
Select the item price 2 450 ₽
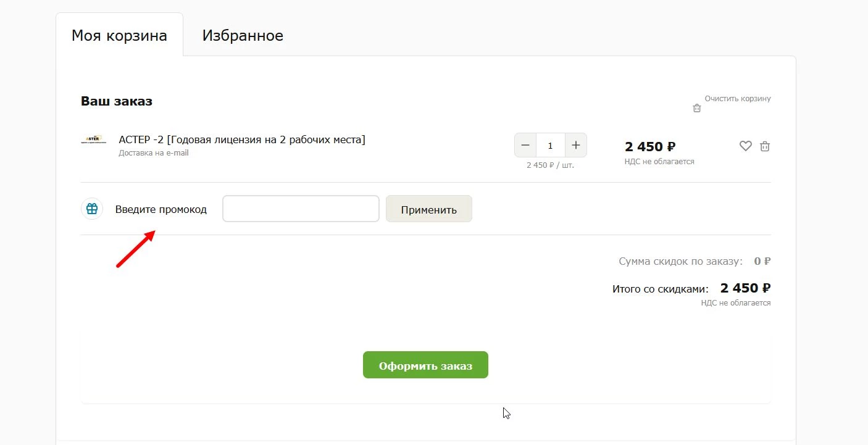point(650,147)
